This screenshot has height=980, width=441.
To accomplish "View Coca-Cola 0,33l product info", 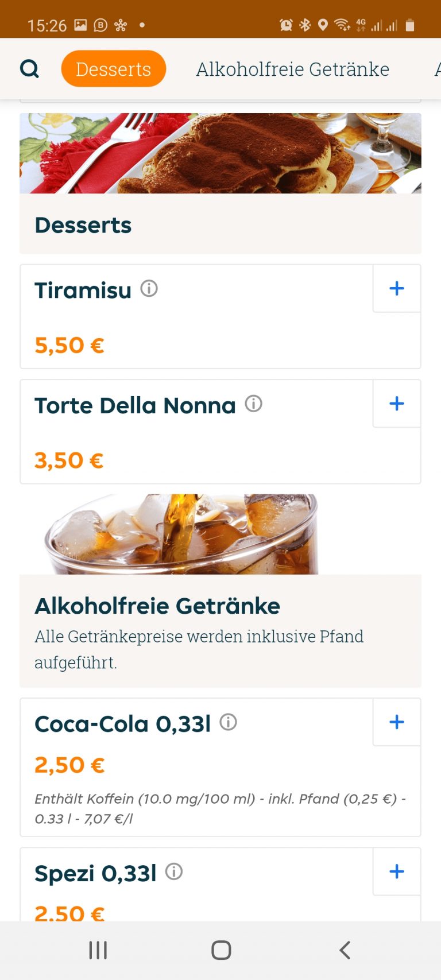I will click(229, 722).
